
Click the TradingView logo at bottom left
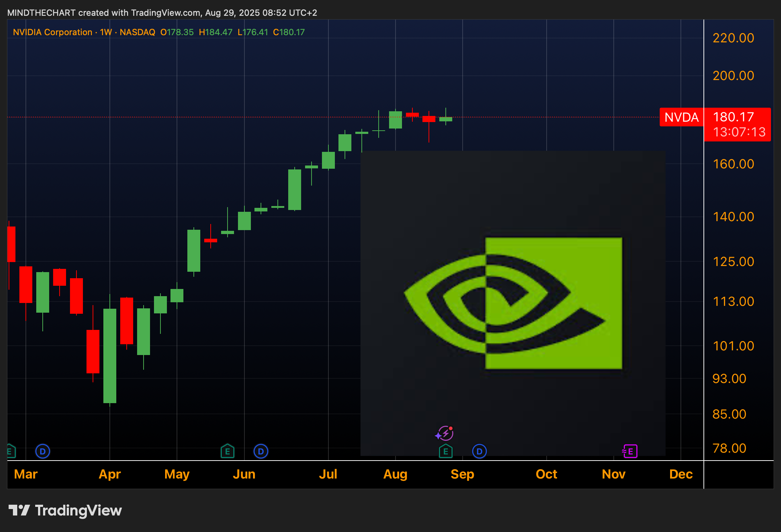pyautogui.click(x=65, y=510)
